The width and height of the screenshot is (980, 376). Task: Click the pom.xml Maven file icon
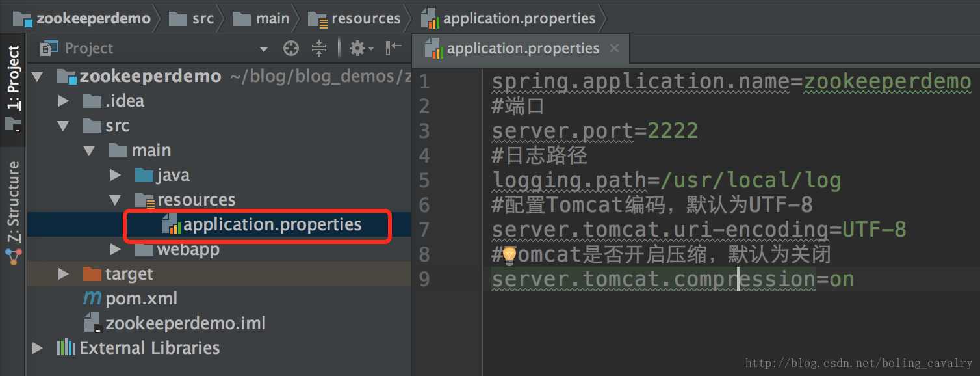pyautogui.click(x=92, y=299)
